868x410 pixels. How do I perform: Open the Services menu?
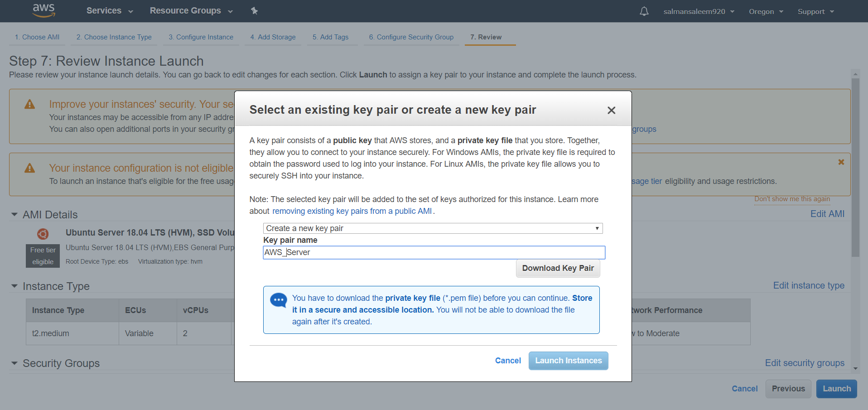[x=110, y=11]
